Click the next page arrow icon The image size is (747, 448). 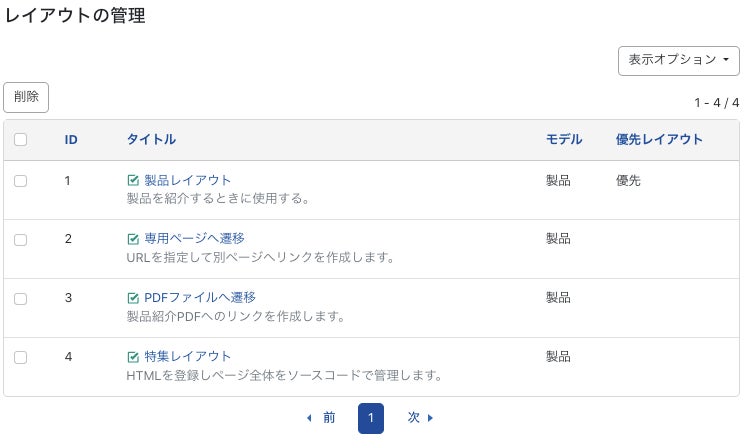[x=431, y=418]
